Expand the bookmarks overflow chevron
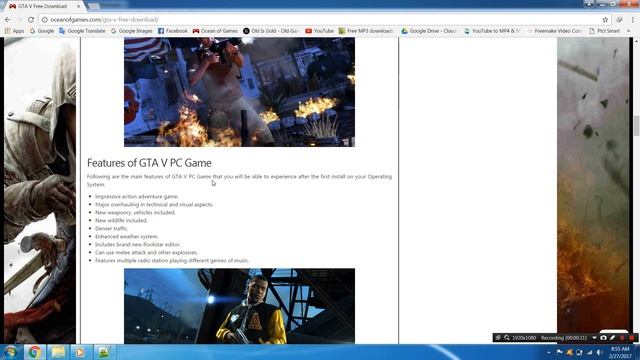640x360 pixels. click(x=629, y=31)
